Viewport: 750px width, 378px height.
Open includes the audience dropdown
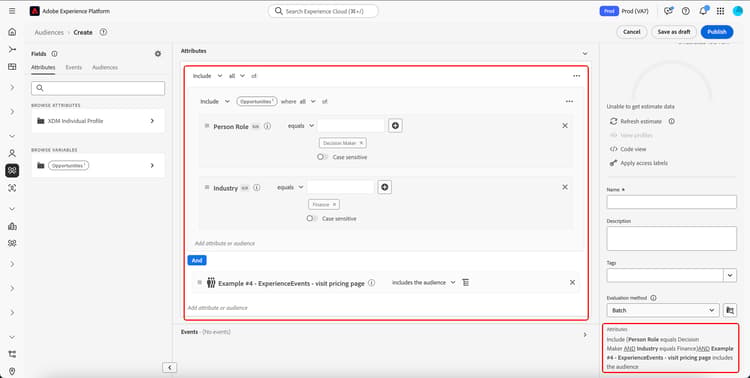click(x=423, y=282)
